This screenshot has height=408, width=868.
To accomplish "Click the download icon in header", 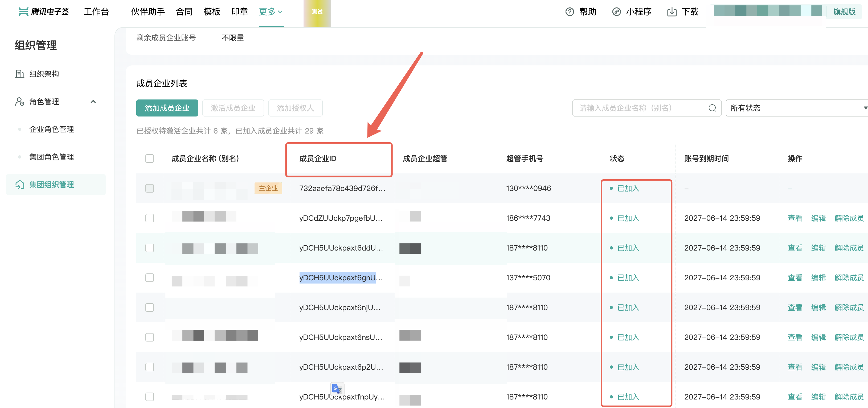I will pyautogui.click(x=672, y=12).
